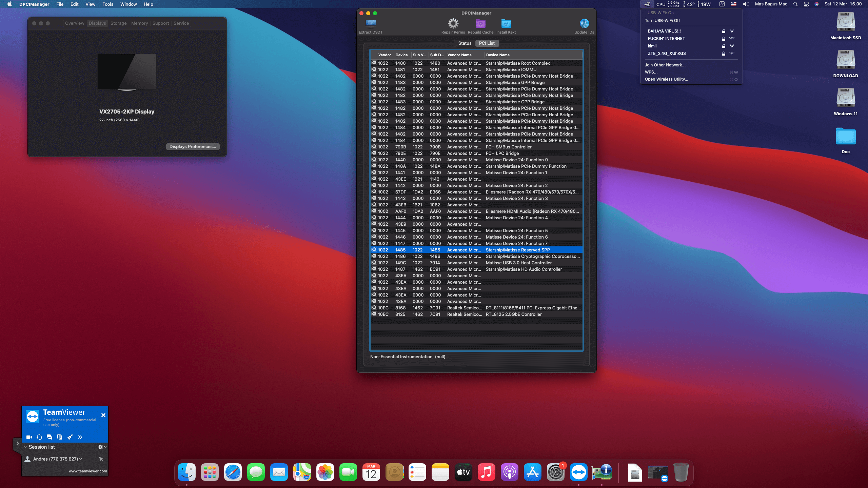Switch to the Status segment
The image size is (868, 488).
[x=465, y=43]
